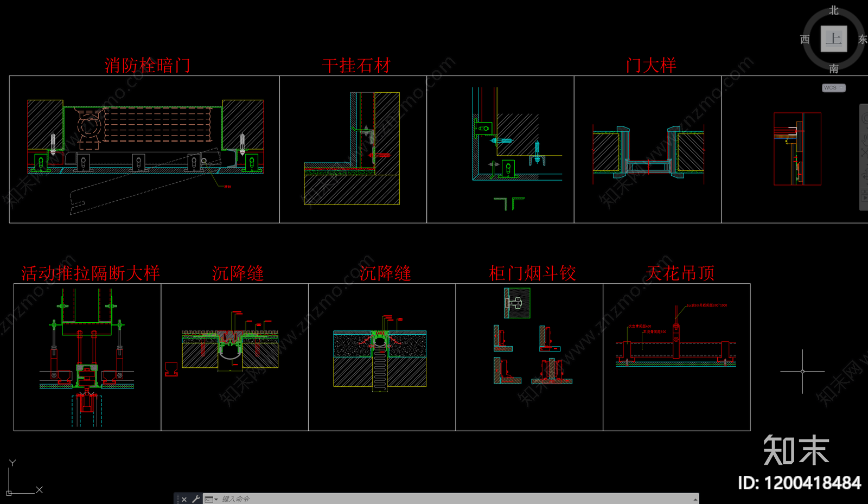This screenshot has height=504, width=868.
Task: Open the WCS coordinate system dropdown
Action: click(834, 88)
